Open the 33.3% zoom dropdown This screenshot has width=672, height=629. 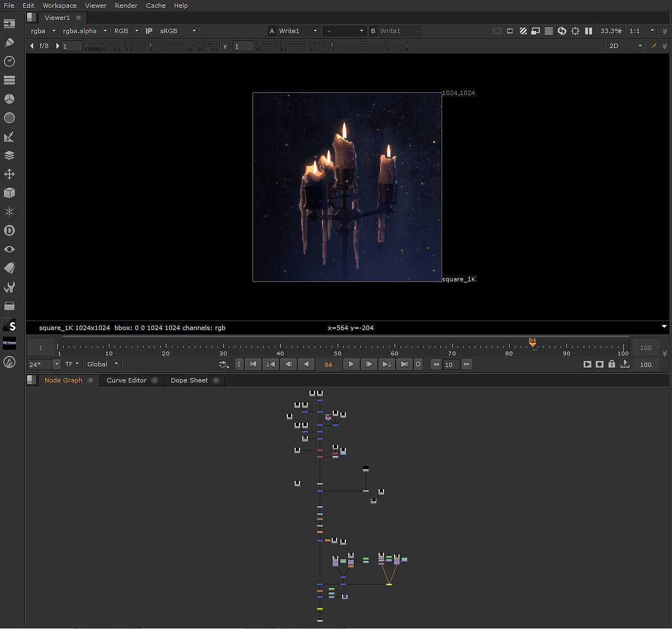coord(611,31)
